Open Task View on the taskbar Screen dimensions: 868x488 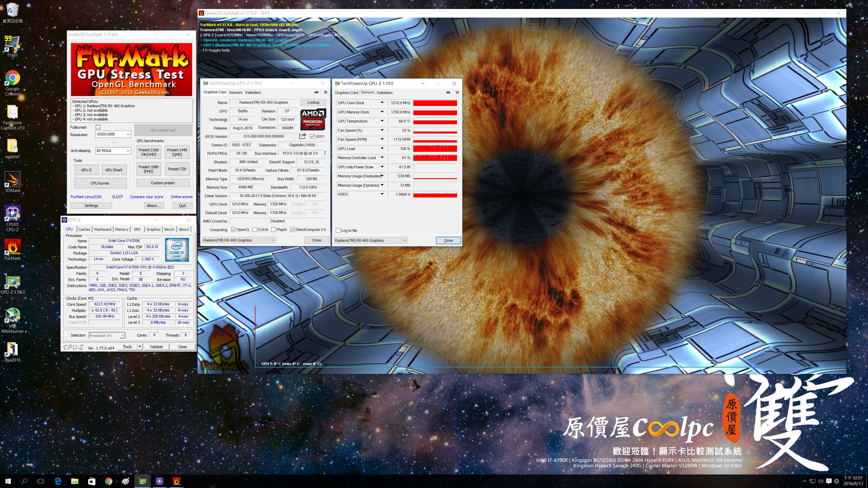(x=41, y=481)
